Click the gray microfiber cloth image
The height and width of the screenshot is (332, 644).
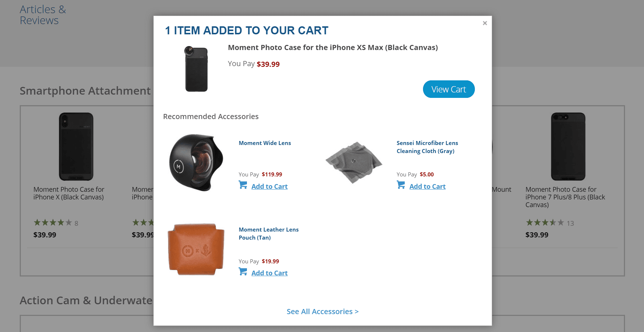354,162
